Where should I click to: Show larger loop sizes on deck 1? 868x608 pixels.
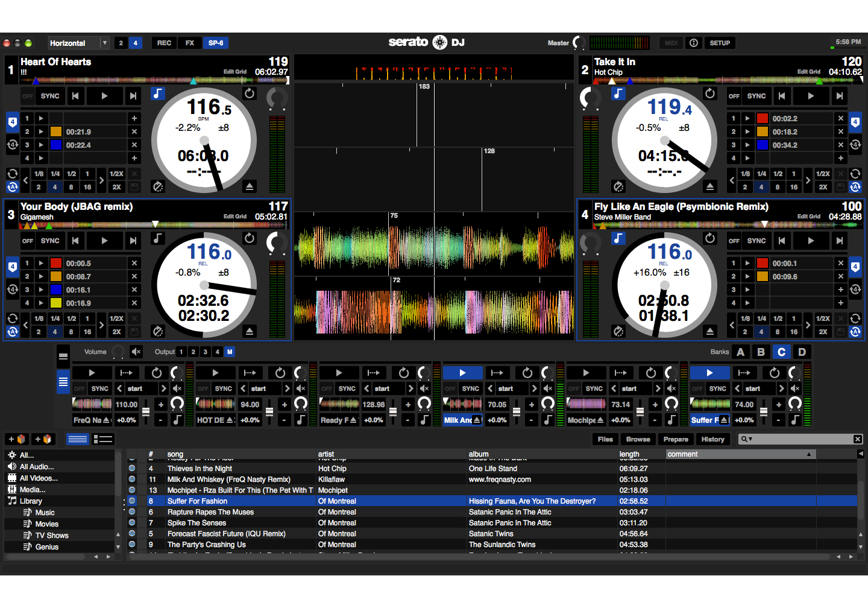(101, 180)
